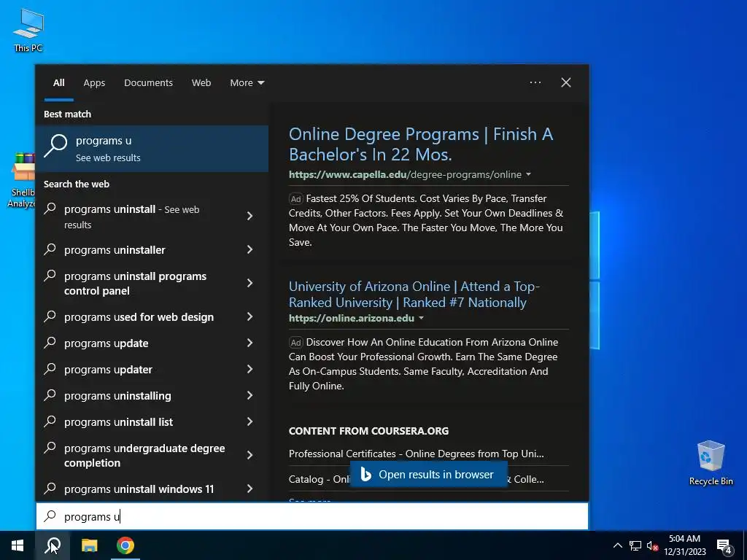Expand arrow for 'programs used for web design'
Screen dimensions: 747x560
click(x=249, y=316)
